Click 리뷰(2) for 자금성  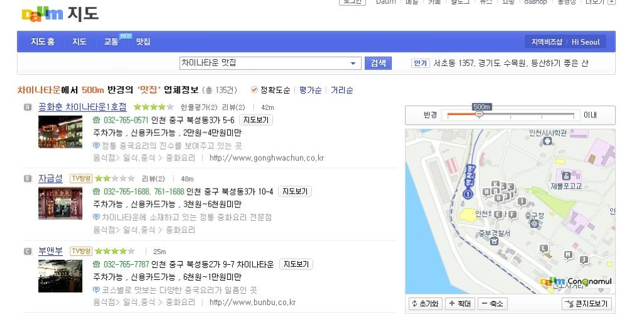[153, 179]
